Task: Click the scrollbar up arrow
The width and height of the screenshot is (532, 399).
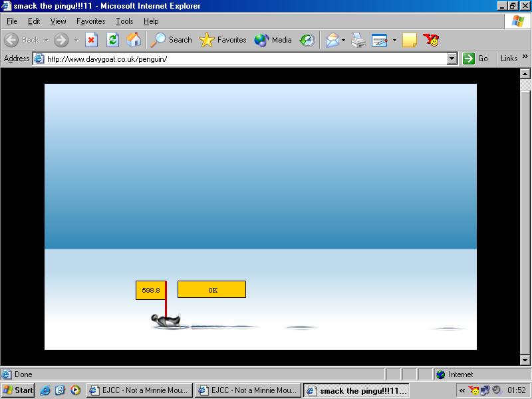Action: point(525,74)
